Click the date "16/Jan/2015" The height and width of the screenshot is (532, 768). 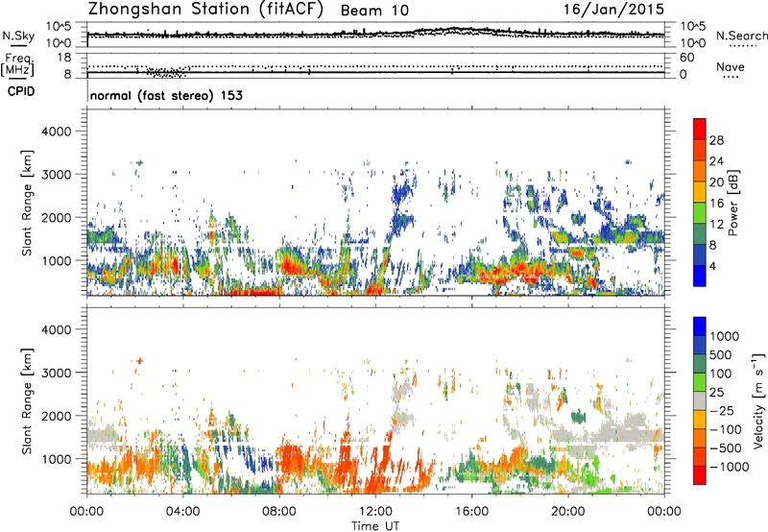coord(613,10)
